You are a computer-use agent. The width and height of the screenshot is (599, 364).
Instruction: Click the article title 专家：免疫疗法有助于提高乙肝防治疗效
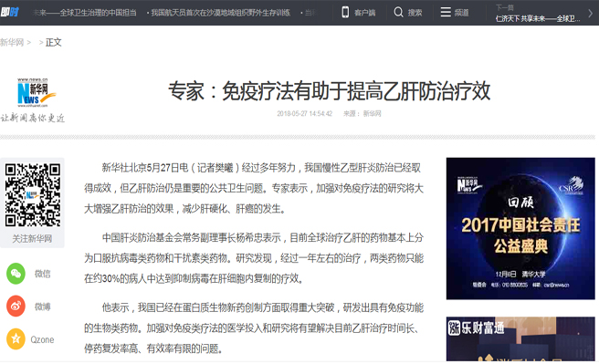(x=330, y=91)
